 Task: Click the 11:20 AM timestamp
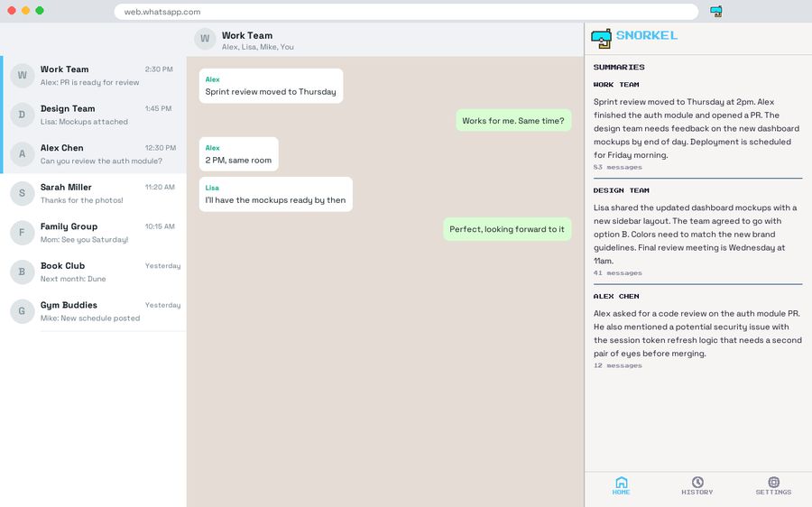click(x=160, y=187)
